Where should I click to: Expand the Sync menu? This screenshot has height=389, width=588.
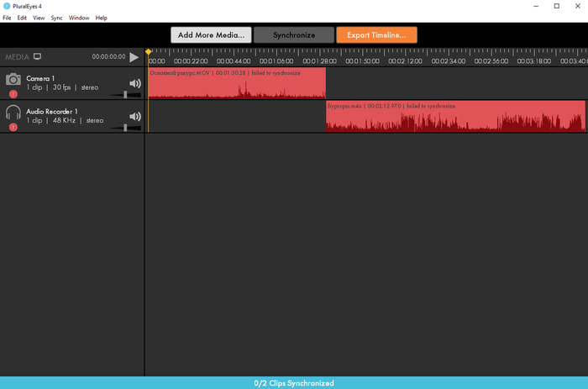[x=56, y=18]
